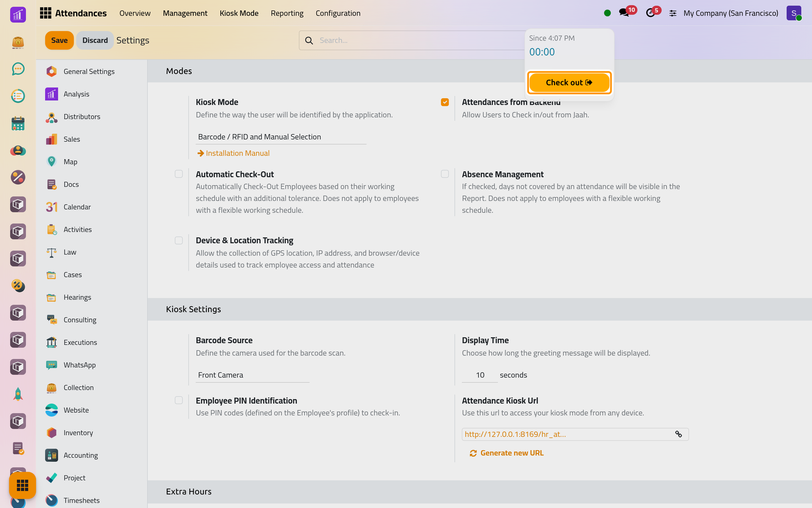Open the settings sliders icon in top bar
Screen dimensions: 812x508
click(673, 14)
